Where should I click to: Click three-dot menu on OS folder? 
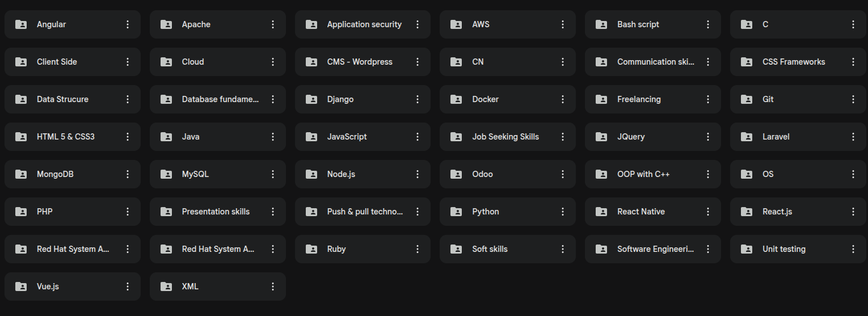(853, 174)
